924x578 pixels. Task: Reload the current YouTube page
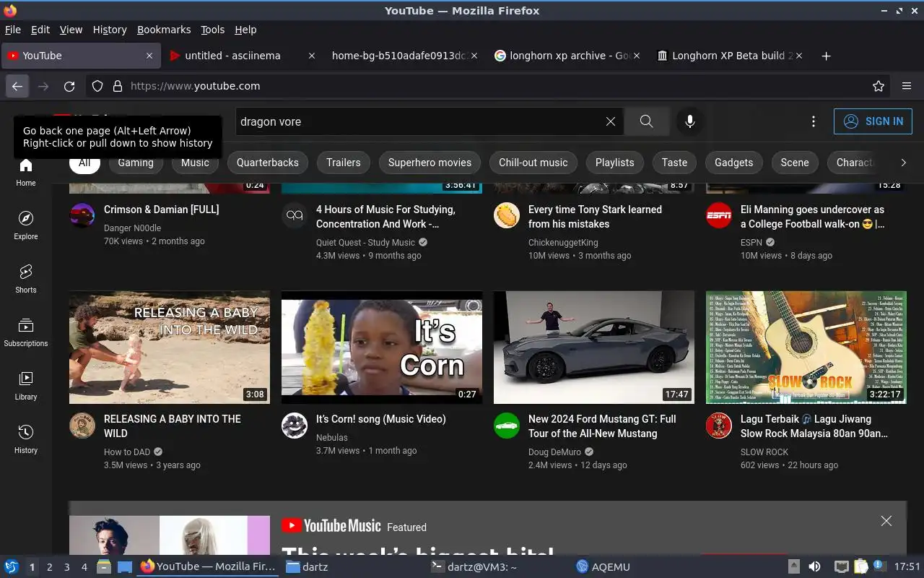click(x=69, y=86)
